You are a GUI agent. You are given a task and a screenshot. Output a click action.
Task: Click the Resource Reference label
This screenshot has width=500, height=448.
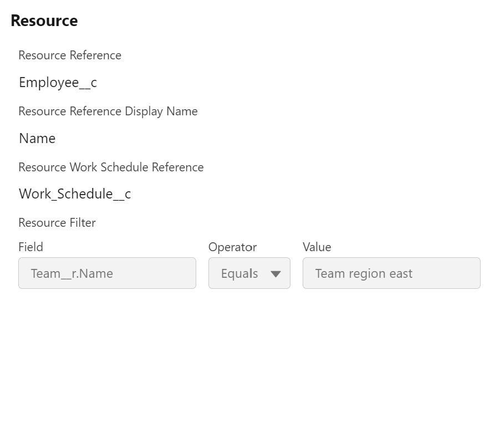pos(70,55)
